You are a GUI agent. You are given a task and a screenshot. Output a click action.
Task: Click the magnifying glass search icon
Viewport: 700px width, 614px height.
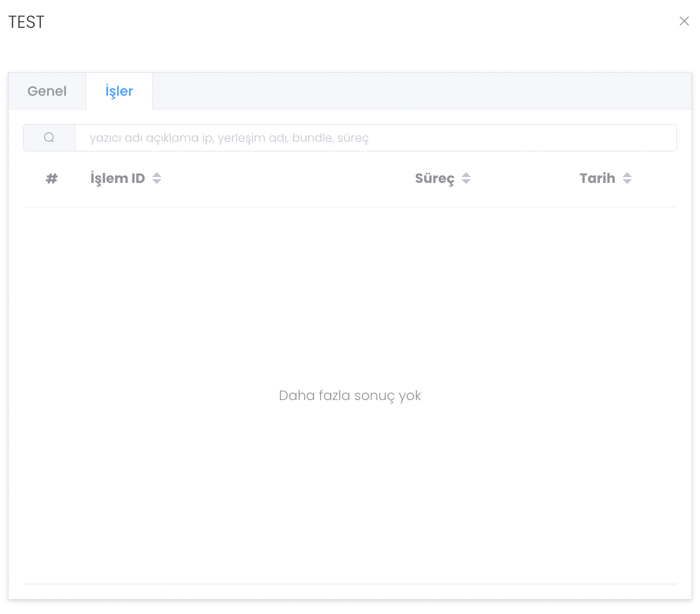pyautogui.click(x=49, y=138)
